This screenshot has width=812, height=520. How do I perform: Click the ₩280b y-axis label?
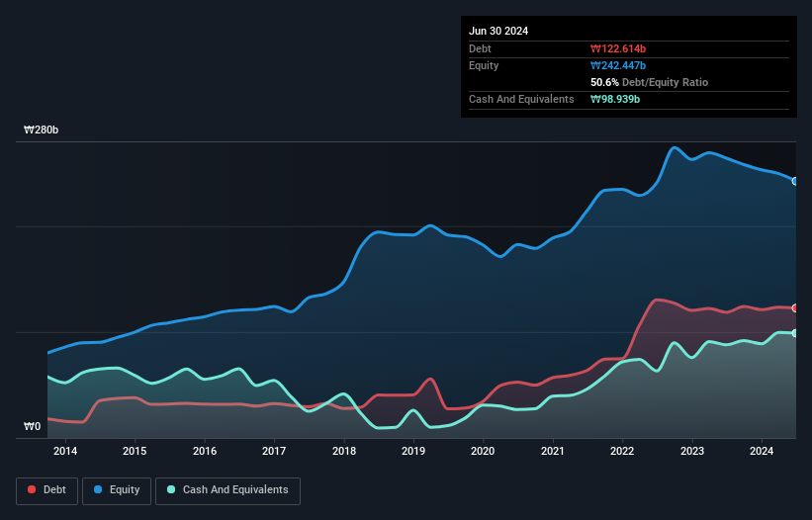(41, 130)
